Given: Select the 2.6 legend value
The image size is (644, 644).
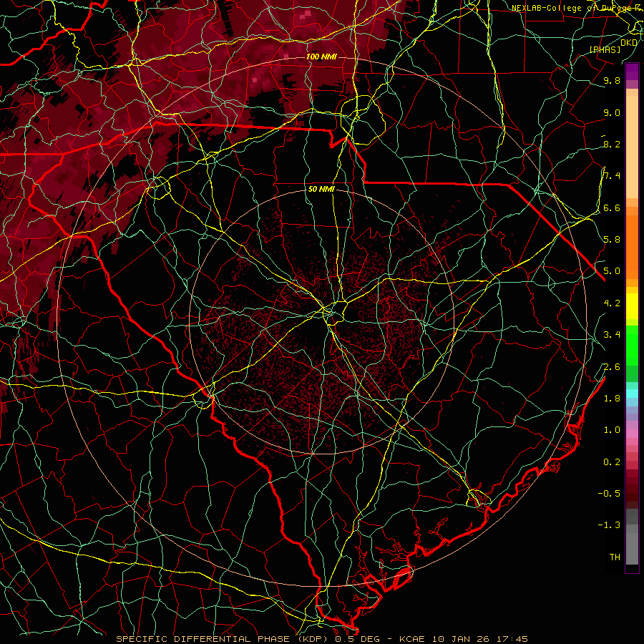Looking at the screenshot, I should 612,367.
